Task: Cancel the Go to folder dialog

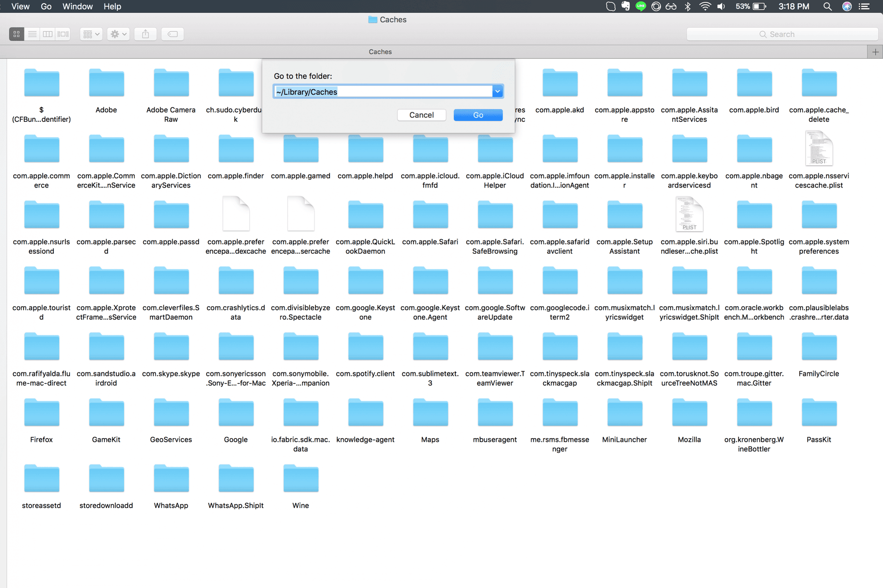Action: coord(421,115)
